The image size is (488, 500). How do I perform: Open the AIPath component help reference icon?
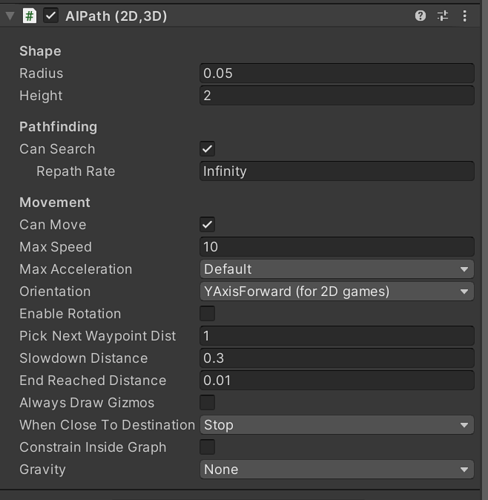420,16
